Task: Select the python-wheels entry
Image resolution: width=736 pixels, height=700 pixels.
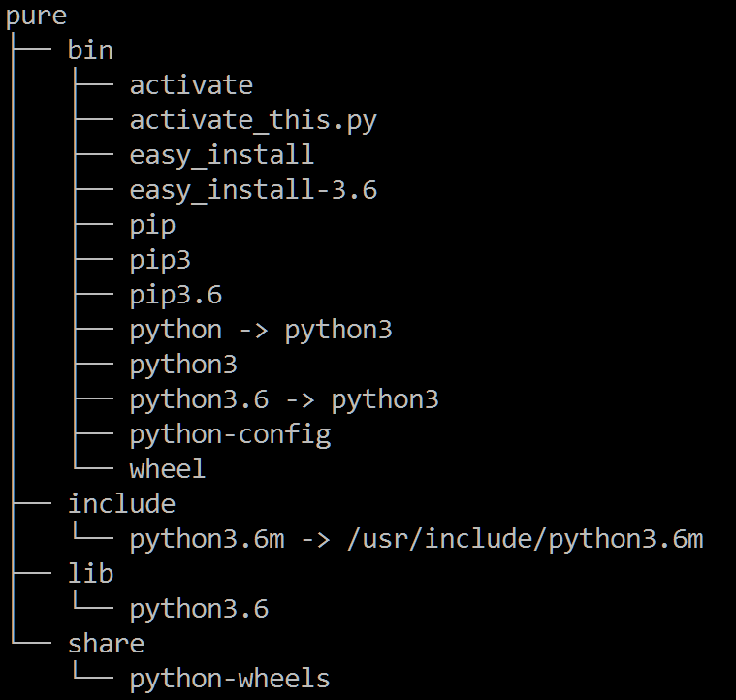Action: point(230,679)
